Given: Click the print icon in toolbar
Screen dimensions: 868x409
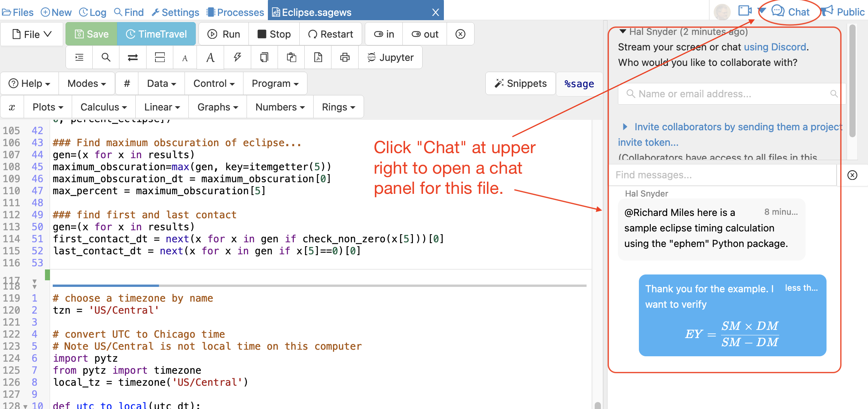Looking at the screenshot, I should 345,57.
